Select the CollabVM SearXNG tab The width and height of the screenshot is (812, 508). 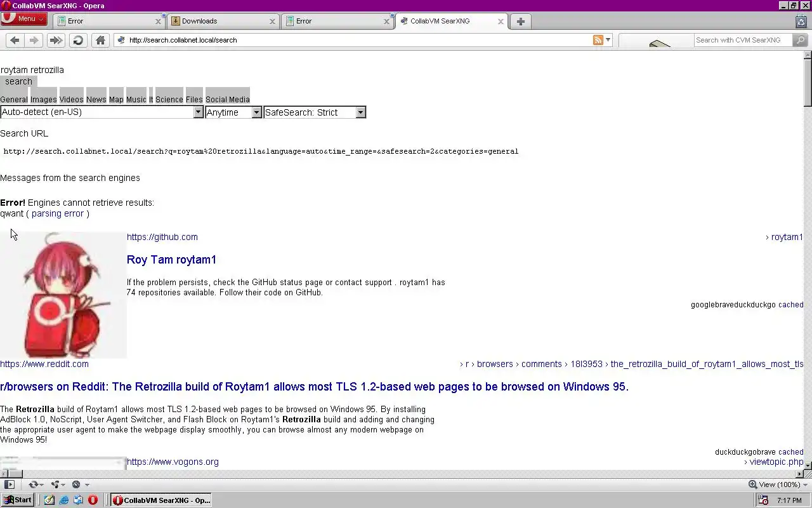click(450, 21)
